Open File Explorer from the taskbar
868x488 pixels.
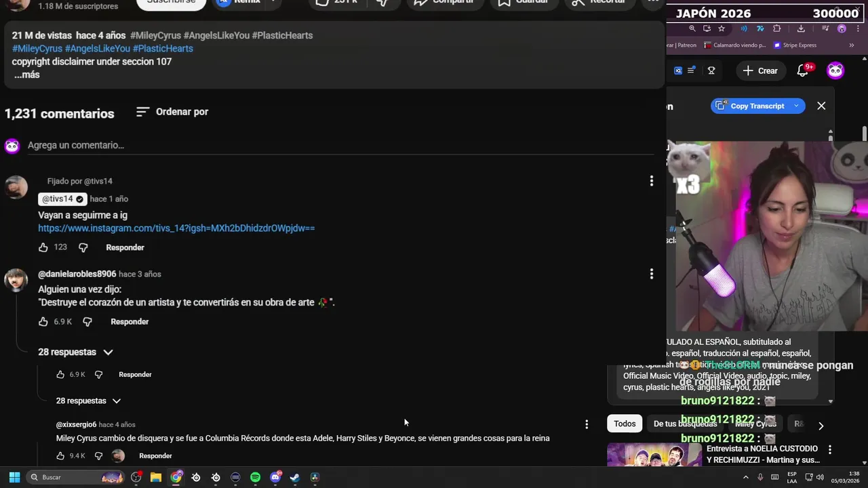(156, 477)
